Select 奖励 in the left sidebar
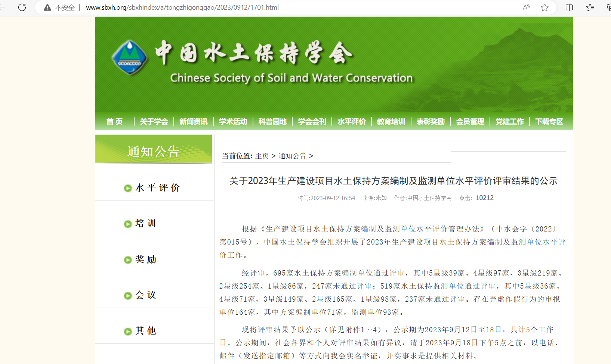611x364 pixels. tap(146, 259)
